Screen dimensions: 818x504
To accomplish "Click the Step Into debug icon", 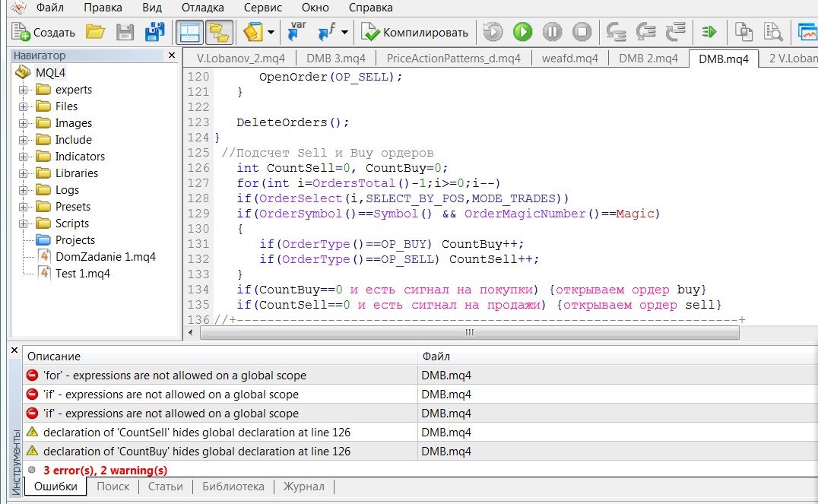I will point(616,33).
